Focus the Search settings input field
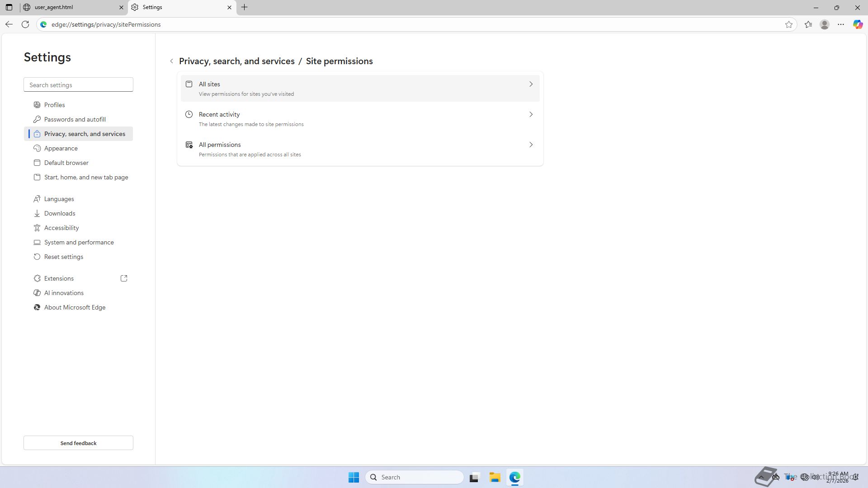The height and width of the screenshot is (488, 868). click(x=78, y=85)
